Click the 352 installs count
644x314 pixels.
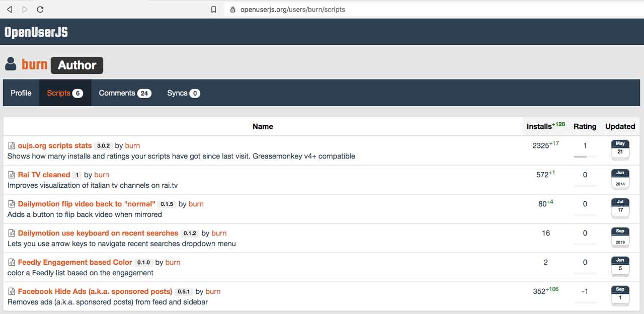pyautogui.click(x=539, y=291)
